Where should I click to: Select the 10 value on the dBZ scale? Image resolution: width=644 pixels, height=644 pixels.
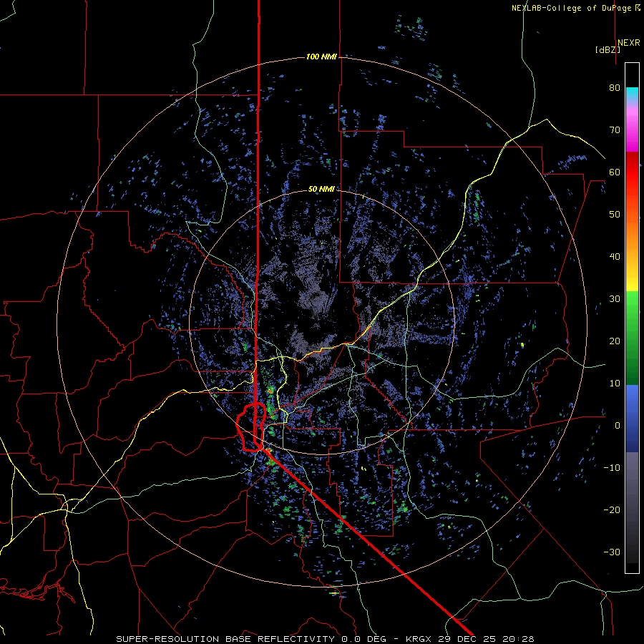click(x=615, y=384)
